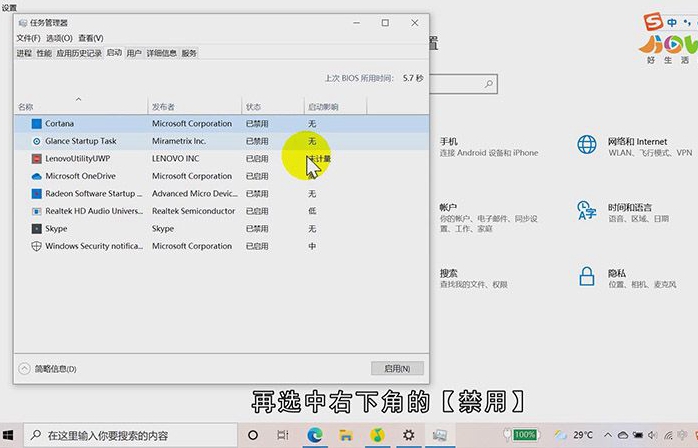Click the Network & Internet globe icon

[587, 145]
